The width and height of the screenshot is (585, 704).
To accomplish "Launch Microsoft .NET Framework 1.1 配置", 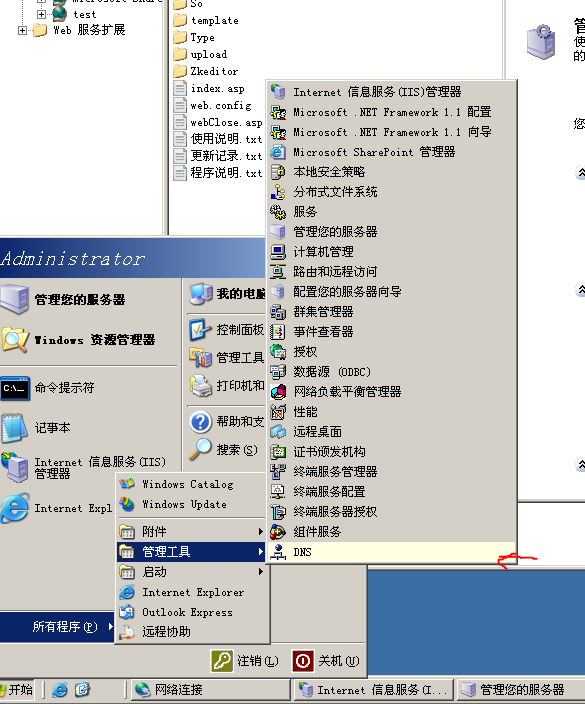I will point(391,112).
